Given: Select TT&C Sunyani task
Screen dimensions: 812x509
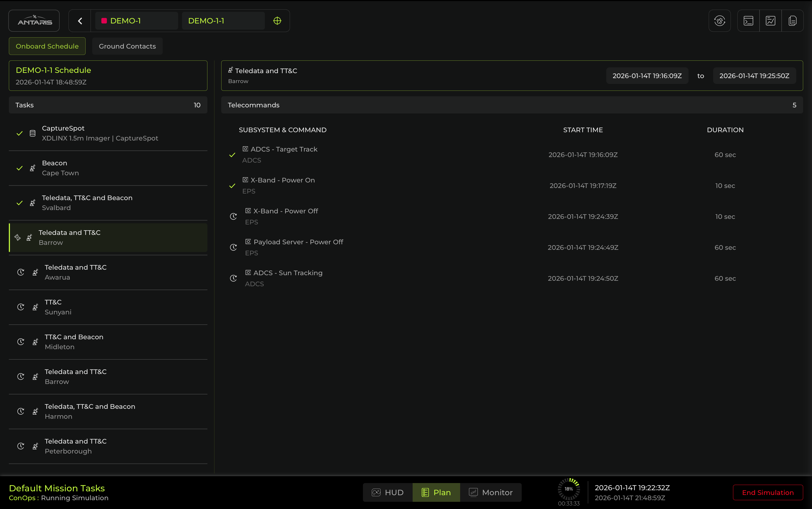Looking at the screenshot, I should [108, 307].
